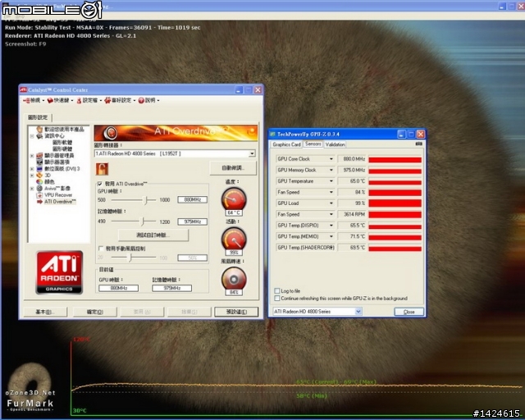The height and width of the screenshot is (420, 525).
Task: Click the FurMark oZone3D donut logo
Action: (30, 382)
